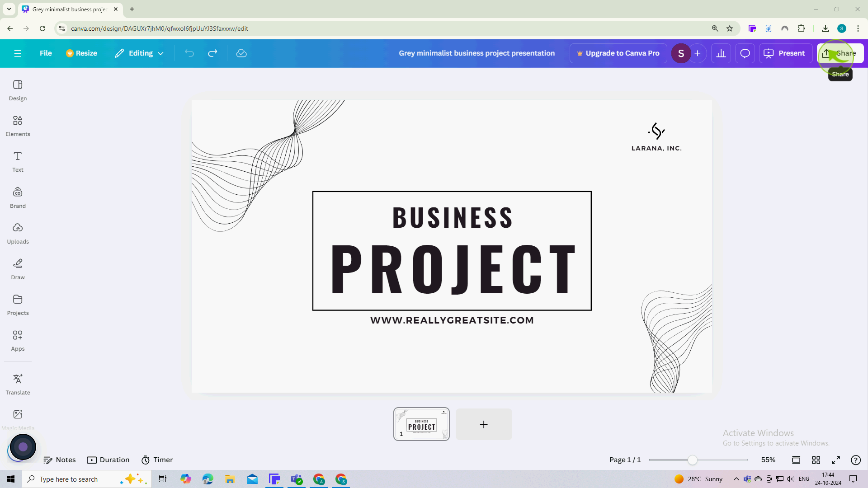Show hidden system tray icons
The image size is (868, 488).
coord(736,479)
